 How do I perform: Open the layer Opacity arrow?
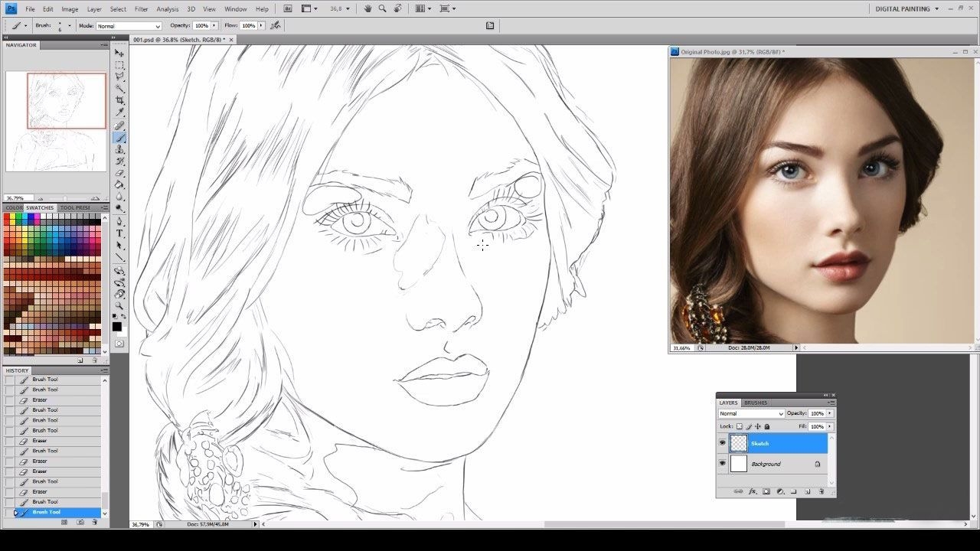pos(829,413)
